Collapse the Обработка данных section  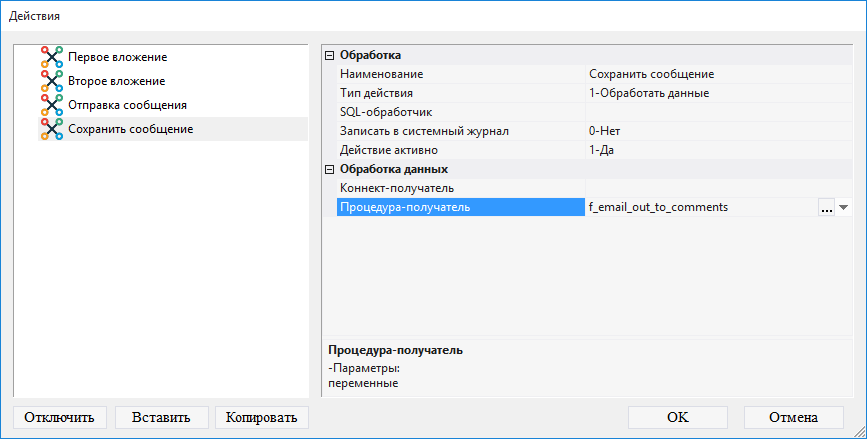click(330, 169)
